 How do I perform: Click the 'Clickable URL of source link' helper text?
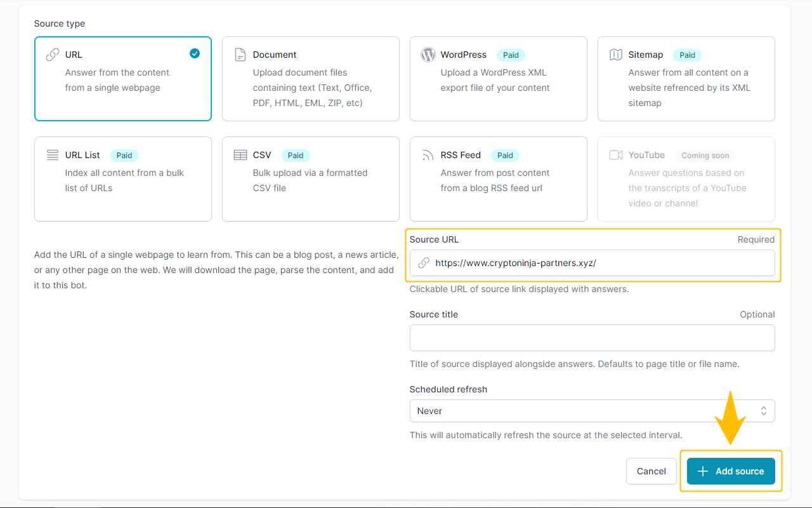coord(520,289)
